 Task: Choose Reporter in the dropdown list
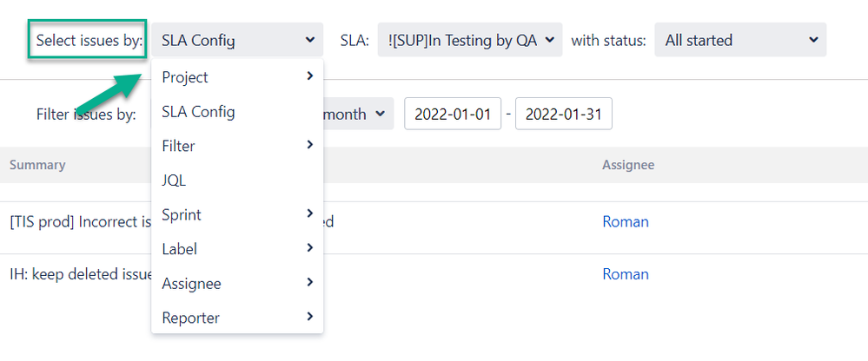point(190,318)
